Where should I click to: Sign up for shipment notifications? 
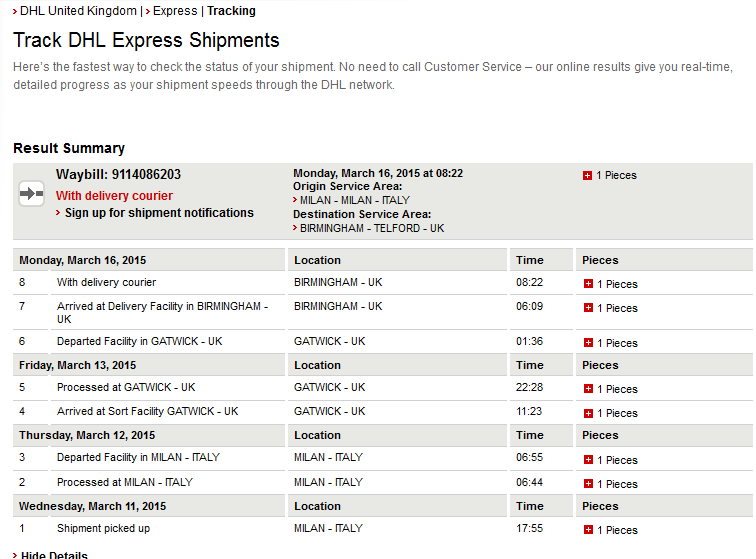click(x=159, y=213)
